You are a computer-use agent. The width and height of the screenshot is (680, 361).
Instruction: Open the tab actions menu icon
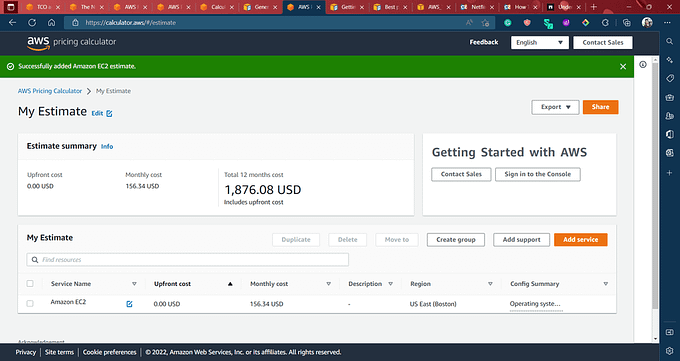point(11,7)
